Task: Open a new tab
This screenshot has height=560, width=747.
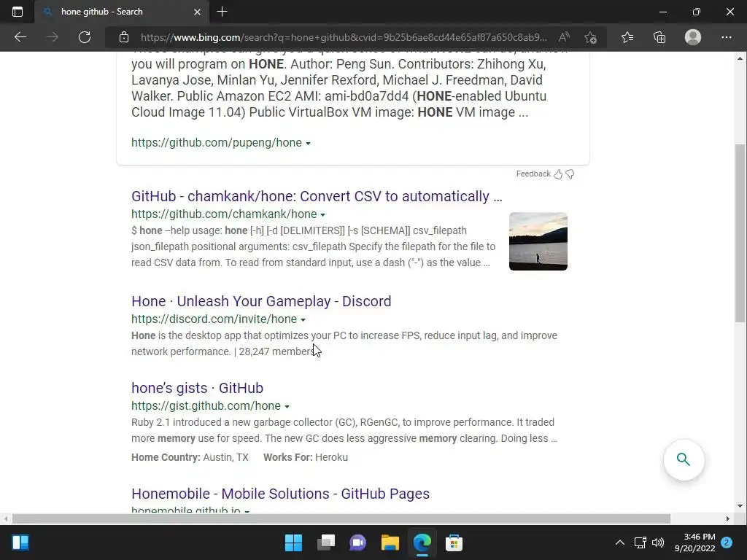Action: 222,12
